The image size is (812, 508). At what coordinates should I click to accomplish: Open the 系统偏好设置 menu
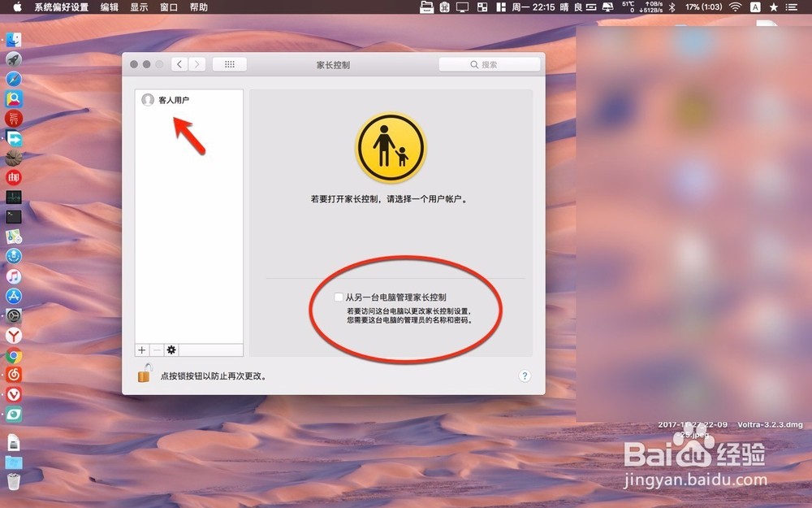coord(61,7)
